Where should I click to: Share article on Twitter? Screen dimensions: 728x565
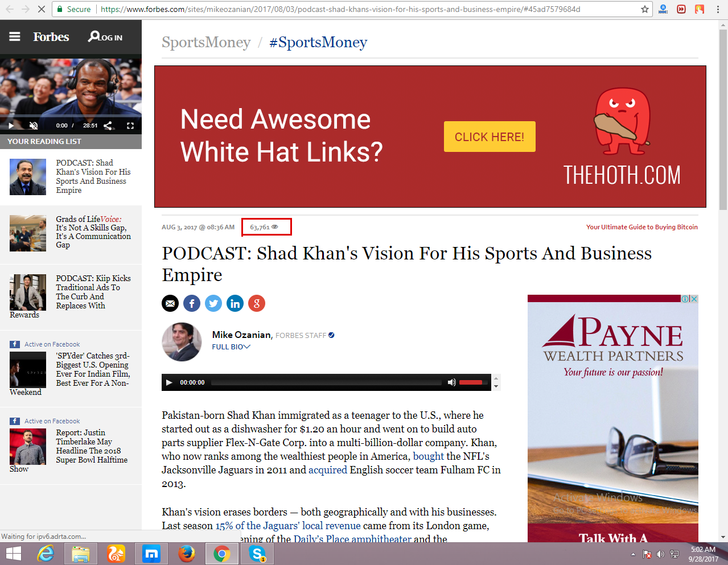click(213, 303)
